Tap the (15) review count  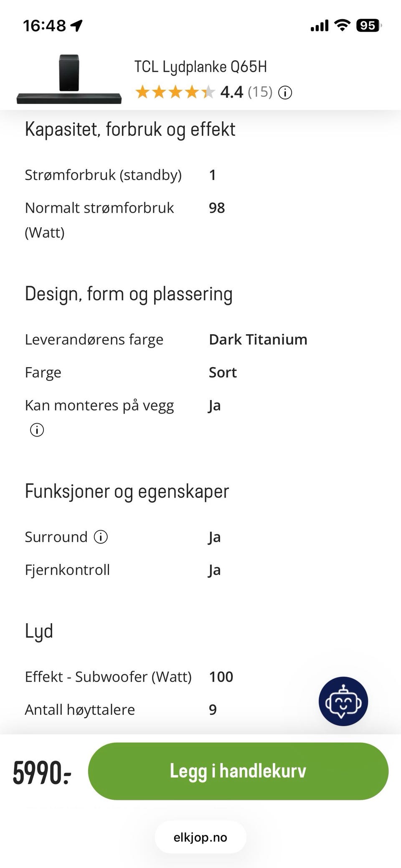click(260, 92)
